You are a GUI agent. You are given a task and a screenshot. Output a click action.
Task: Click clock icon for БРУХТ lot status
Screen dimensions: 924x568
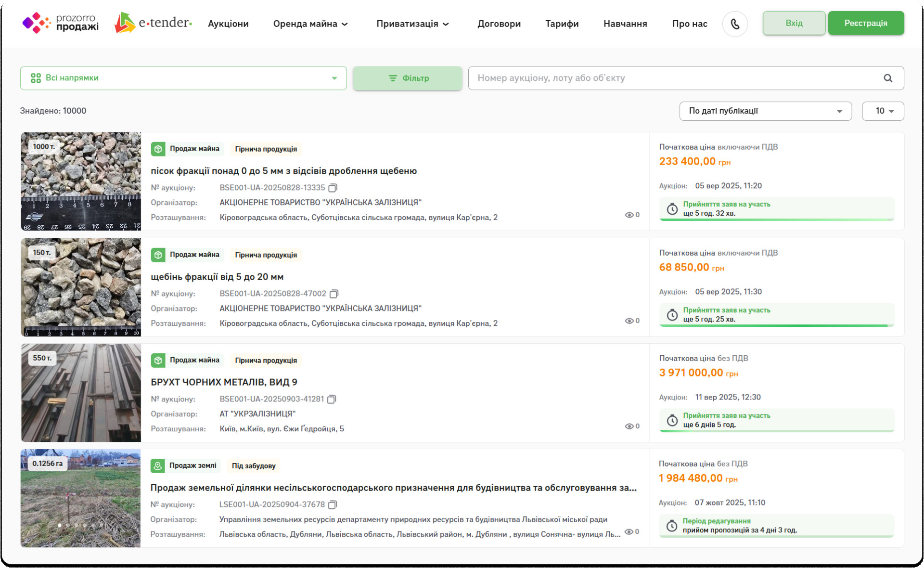coord(672,420)
